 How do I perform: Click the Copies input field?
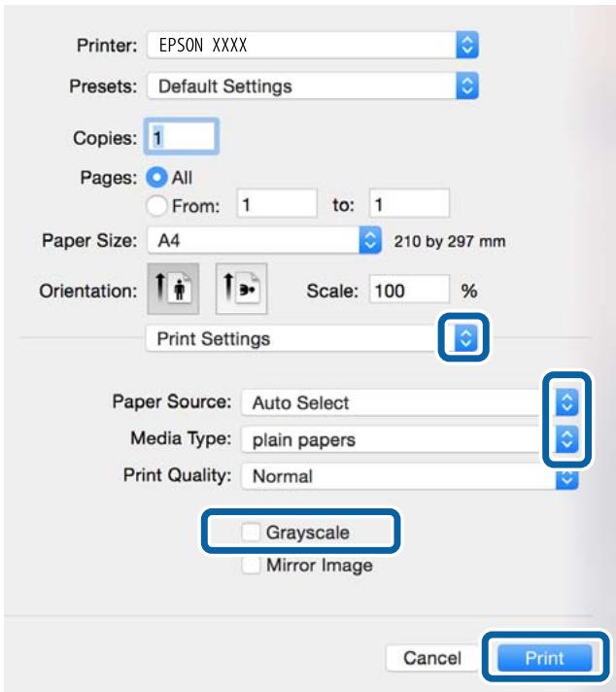(x=182, y=136)
